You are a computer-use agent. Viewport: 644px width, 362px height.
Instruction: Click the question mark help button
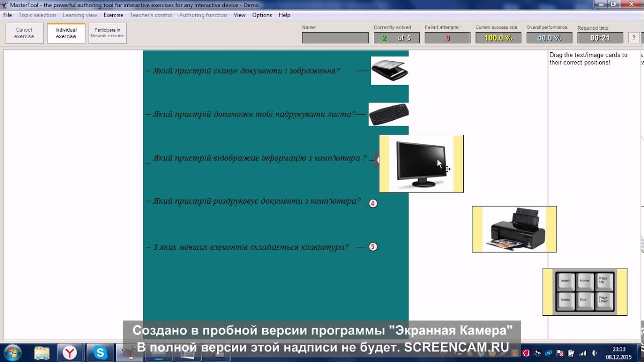point(634,38)
